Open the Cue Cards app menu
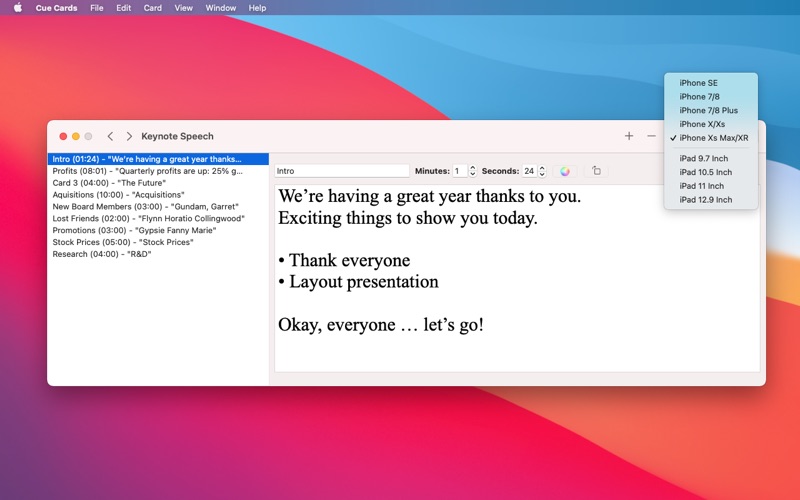This screenshot has width=800, height=500. 56,8
